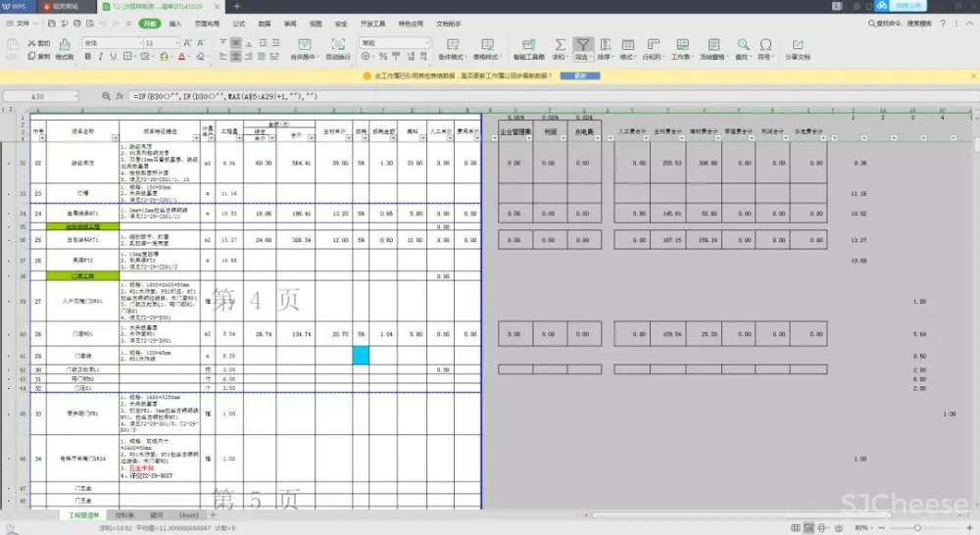Click the 冻结窗格 freeze panes icon
980x535 pixels.
point(712,45)
